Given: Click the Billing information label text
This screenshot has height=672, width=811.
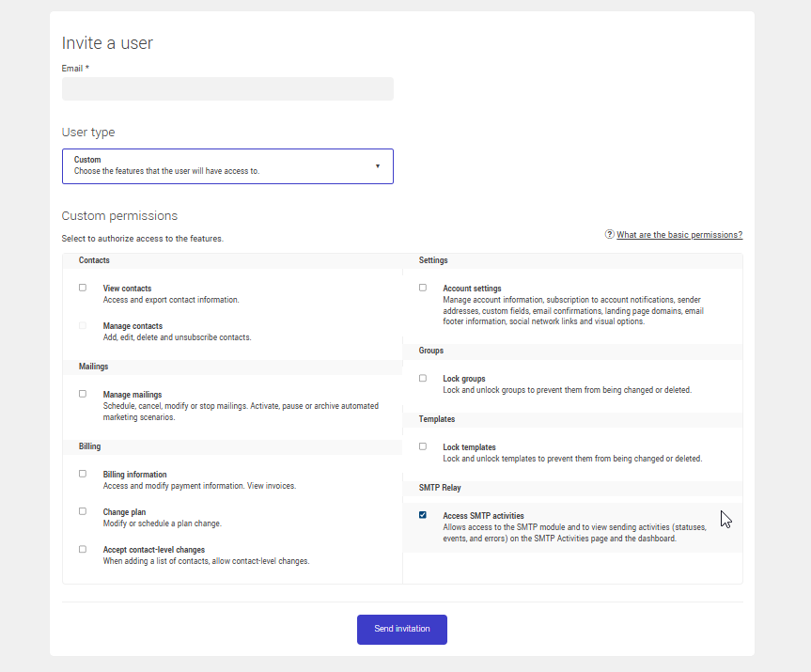Looking at the screenshot, I should [134, 475].
